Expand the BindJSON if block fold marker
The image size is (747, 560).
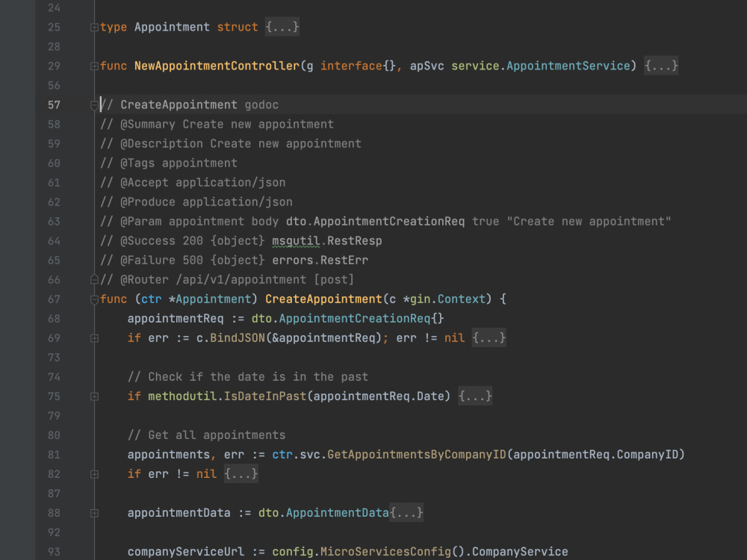94,338
